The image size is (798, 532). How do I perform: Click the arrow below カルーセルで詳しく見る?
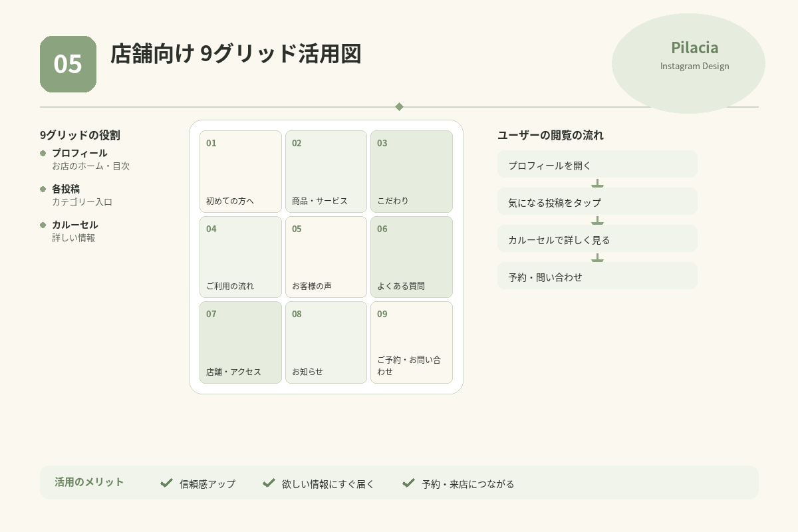coord(597,257)
